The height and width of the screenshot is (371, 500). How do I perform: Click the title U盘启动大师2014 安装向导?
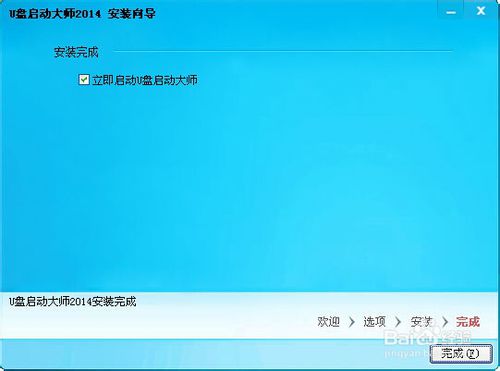[x=82, y=14]
